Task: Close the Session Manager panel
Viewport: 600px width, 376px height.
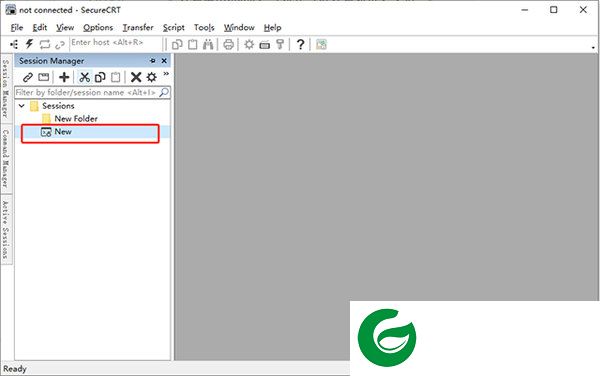Action: click(164, 61)
